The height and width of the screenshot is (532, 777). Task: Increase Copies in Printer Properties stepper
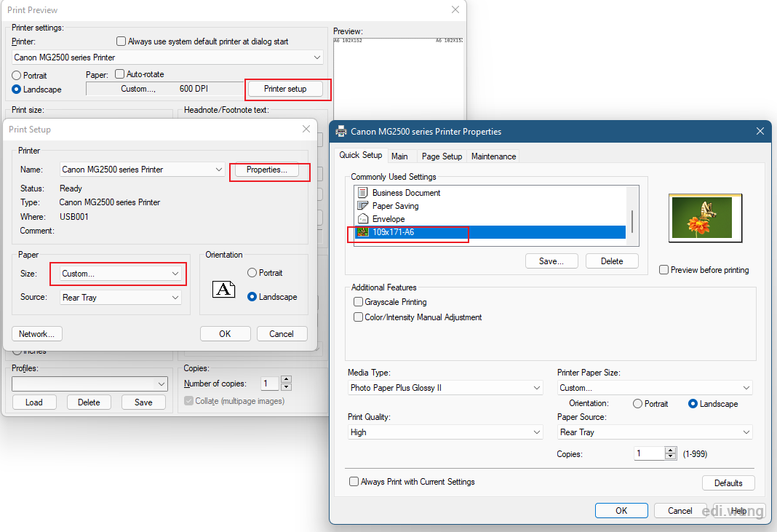tap(671, 450)
